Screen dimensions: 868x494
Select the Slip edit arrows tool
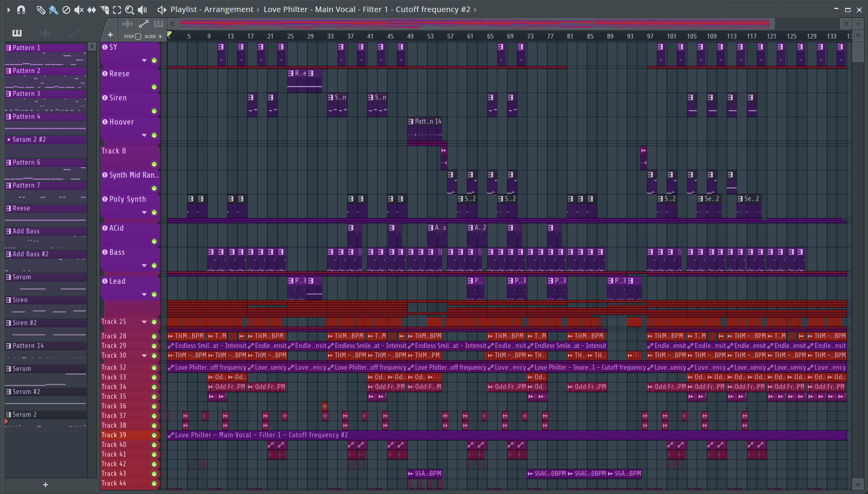tap(92, 10)
